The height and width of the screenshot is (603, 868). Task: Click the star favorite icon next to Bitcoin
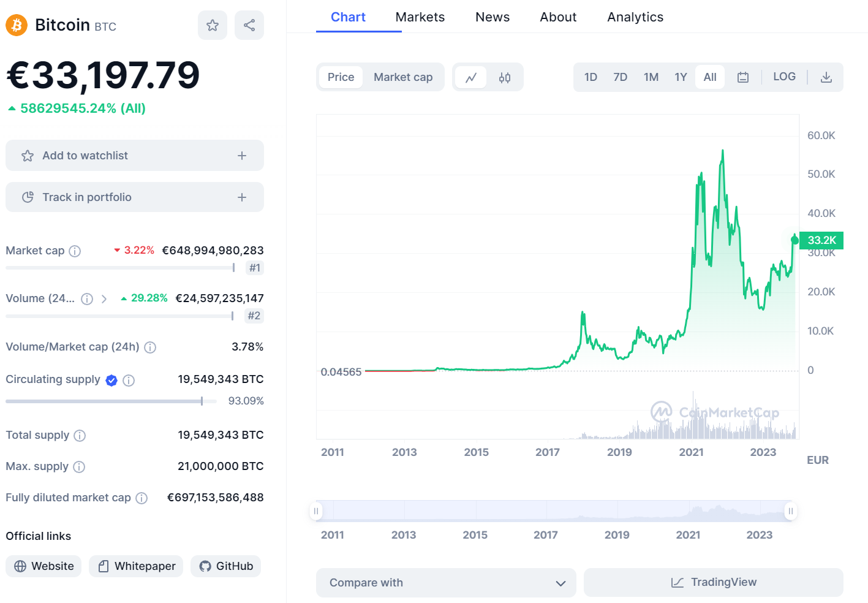[213, 25]
